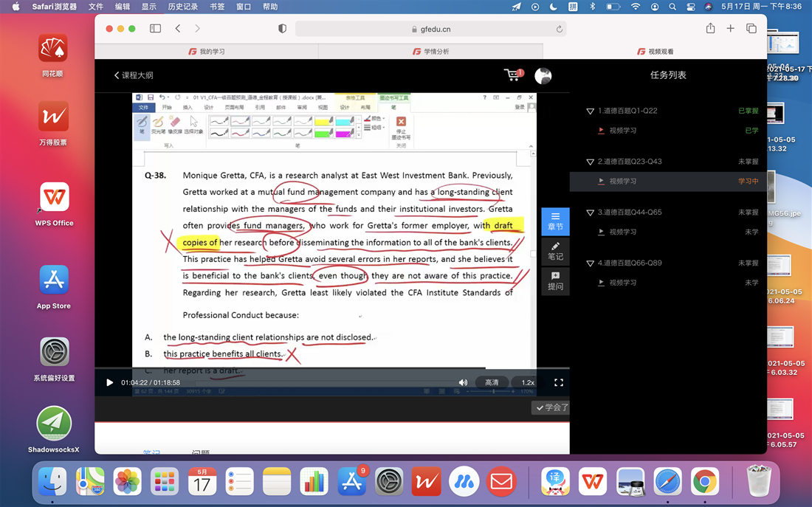
Task: Show the Safari sidebar
Action: tap(155, 29)
